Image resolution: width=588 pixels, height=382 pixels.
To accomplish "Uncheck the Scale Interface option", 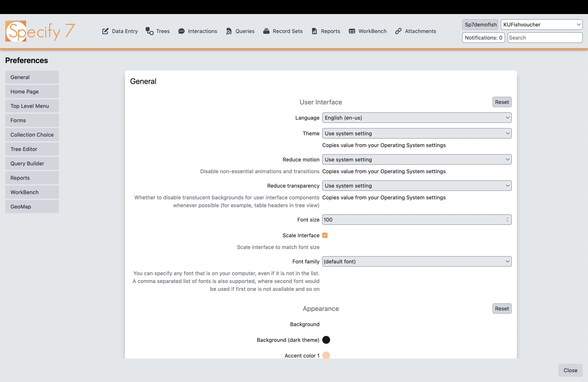I will coord(325,235).
